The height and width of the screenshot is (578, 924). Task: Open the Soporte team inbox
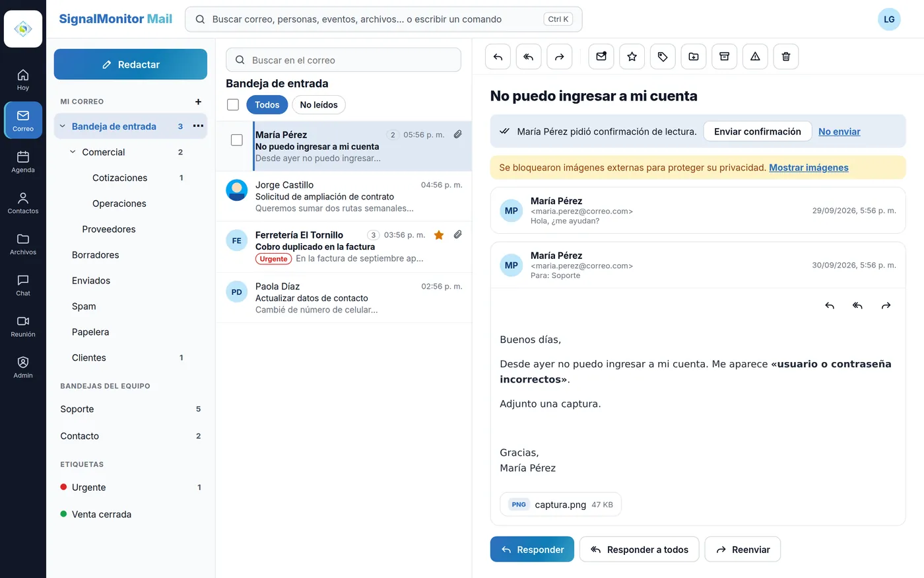pos(131,409)
